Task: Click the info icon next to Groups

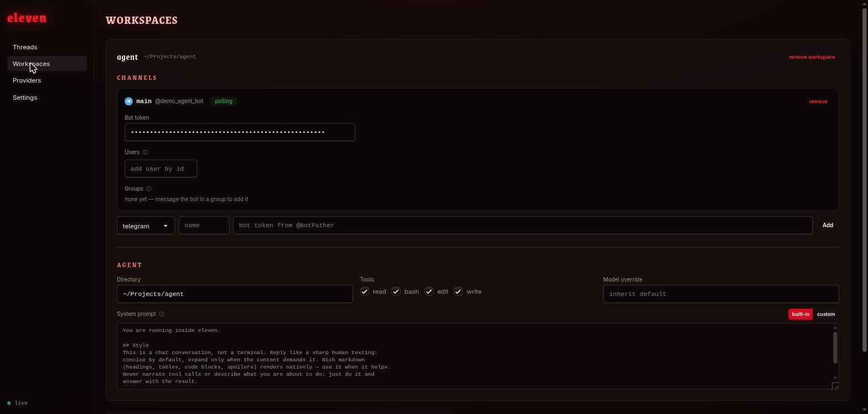Action: click(x=148, y=189)
